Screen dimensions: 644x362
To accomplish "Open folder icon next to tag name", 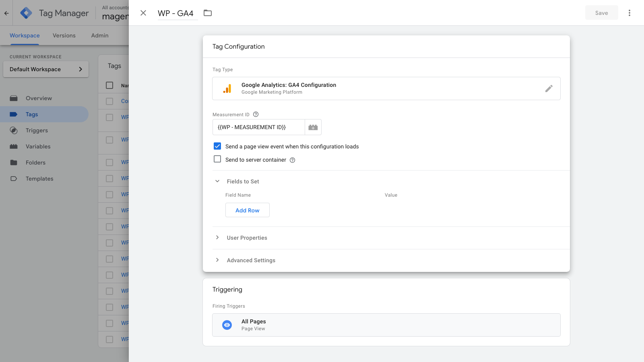I will (208, 13).
